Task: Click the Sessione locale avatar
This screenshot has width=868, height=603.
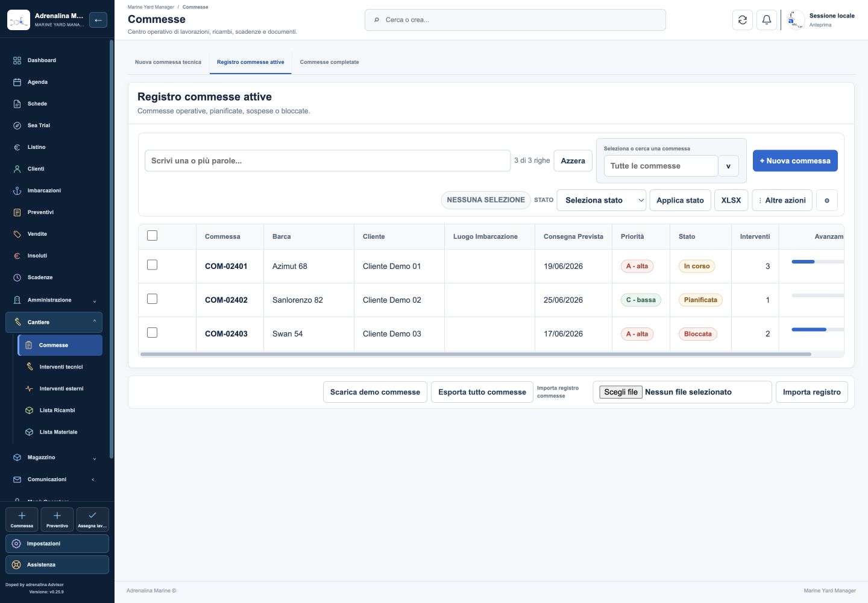Action: (x=796, y=20)
